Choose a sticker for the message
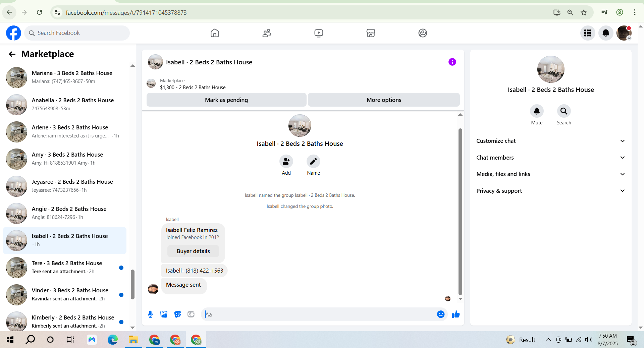The width and height of the screenshot is (644, 348). 177,314
